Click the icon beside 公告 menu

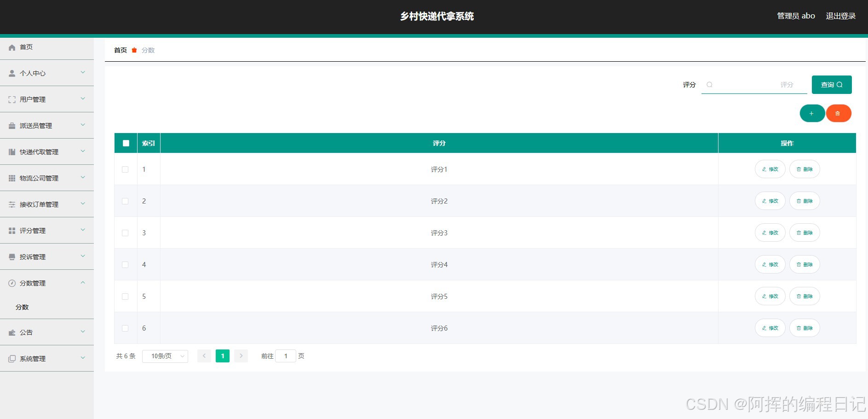(12, 332)
